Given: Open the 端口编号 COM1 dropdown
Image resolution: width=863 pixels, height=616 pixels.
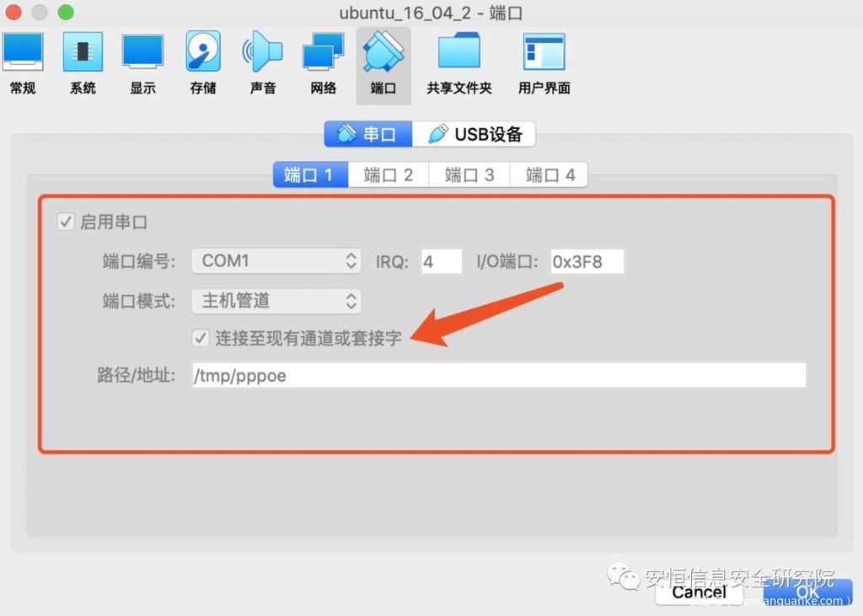Looking at the screenshot, I should pos(276,261).
